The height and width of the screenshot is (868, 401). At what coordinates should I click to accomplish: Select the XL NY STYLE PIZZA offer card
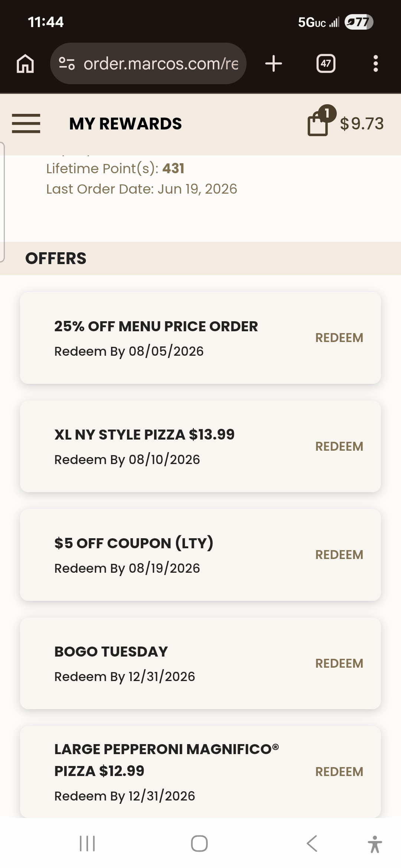(x=200, y=447)
